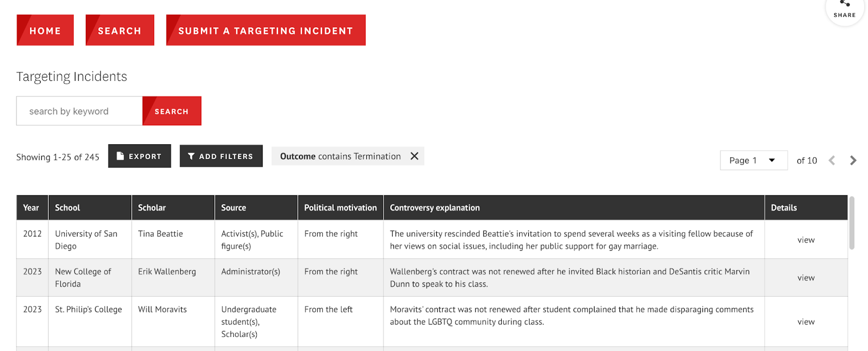
Task: Click the 'of 10' page count
Action: 807,161
